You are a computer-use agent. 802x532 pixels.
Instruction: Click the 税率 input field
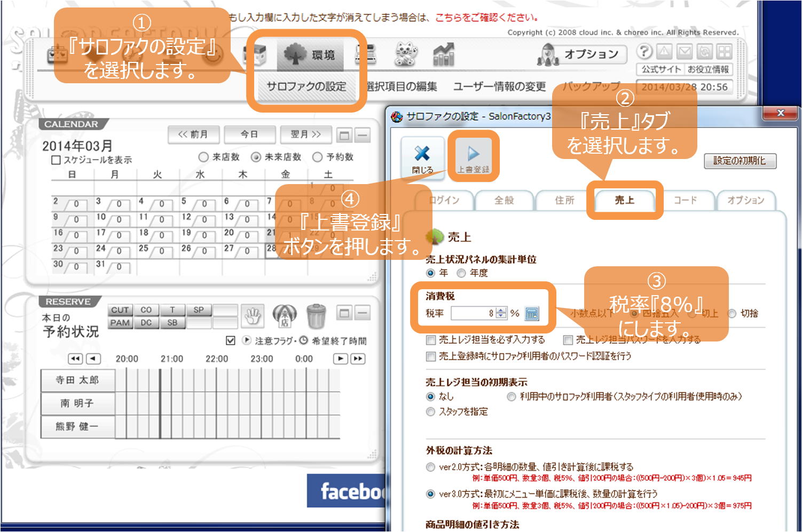[474, 313]
